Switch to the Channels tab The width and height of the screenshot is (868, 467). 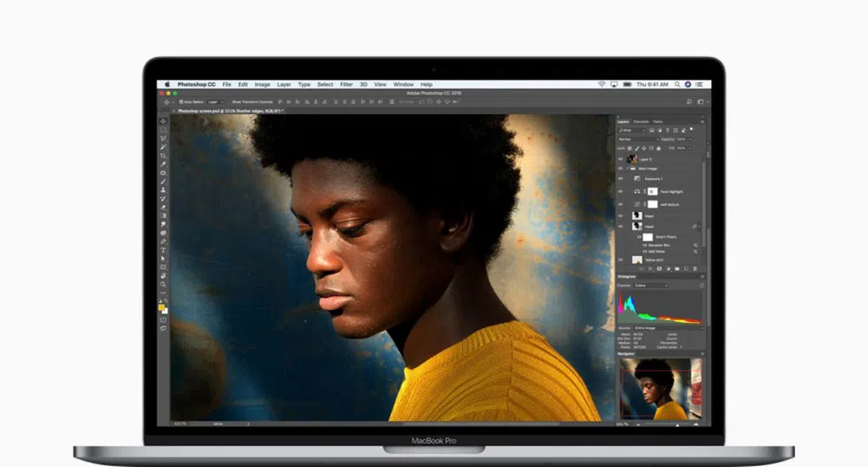pos(641,122)
